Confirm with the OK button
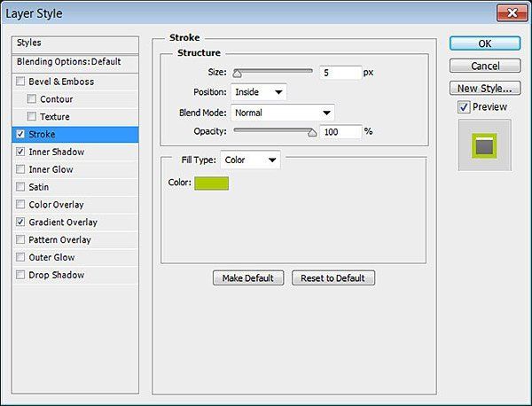 [x=485, y=43]
